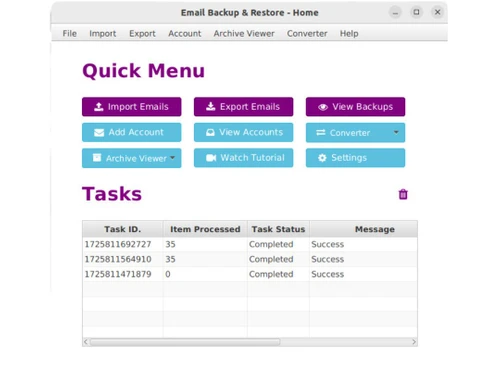Click the Add Account button label
The image size is (500, 375).
pos(136,132)
